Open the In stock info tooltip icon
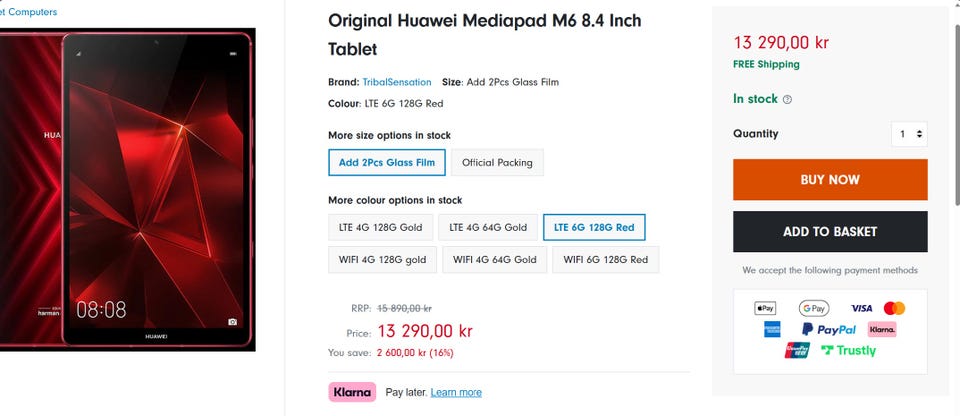Viewport: 960px width, 416px height. (787, 100)
